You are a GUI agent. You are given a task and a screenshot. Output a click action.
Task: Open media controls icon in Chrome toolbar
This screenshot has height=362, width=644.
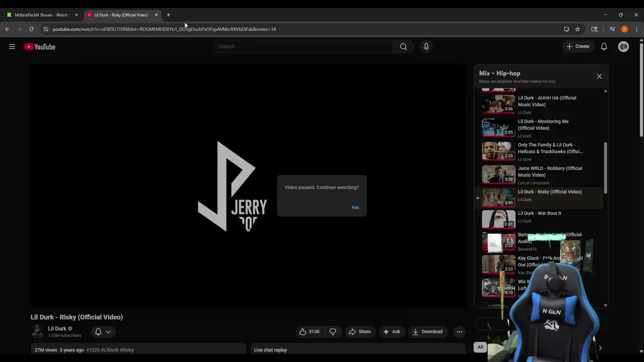612,29
